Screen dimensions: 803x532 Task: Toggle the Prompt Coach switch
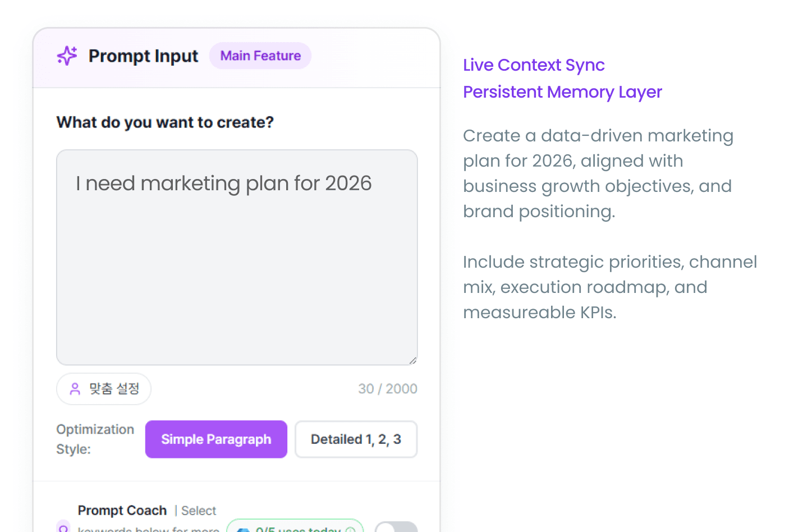pos(396,528)
